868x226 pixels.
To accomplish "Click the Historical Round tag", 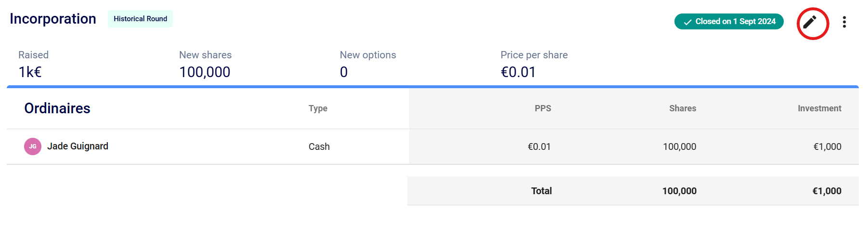I will (140, 19).
